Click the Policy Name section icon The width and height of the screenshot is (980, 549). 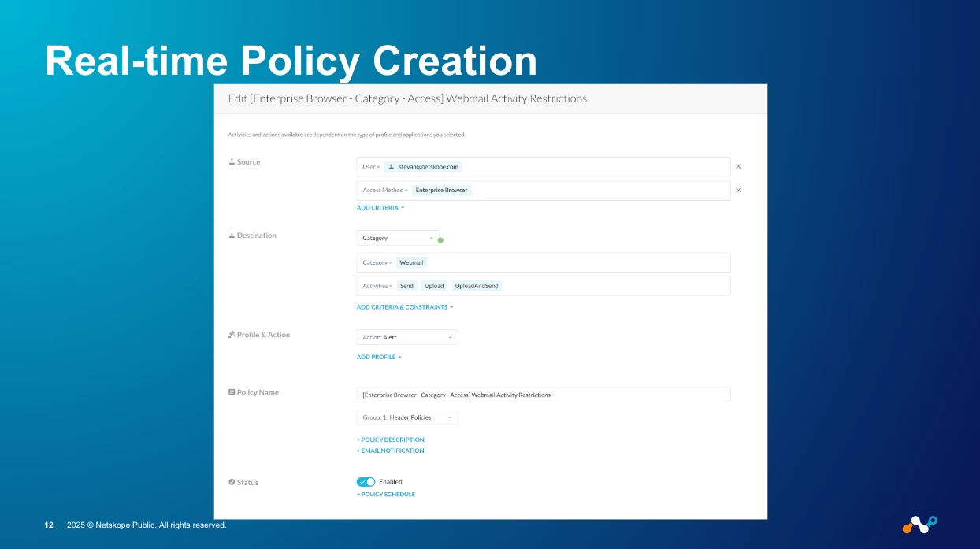pyautogui.click(x=232, y=392)
